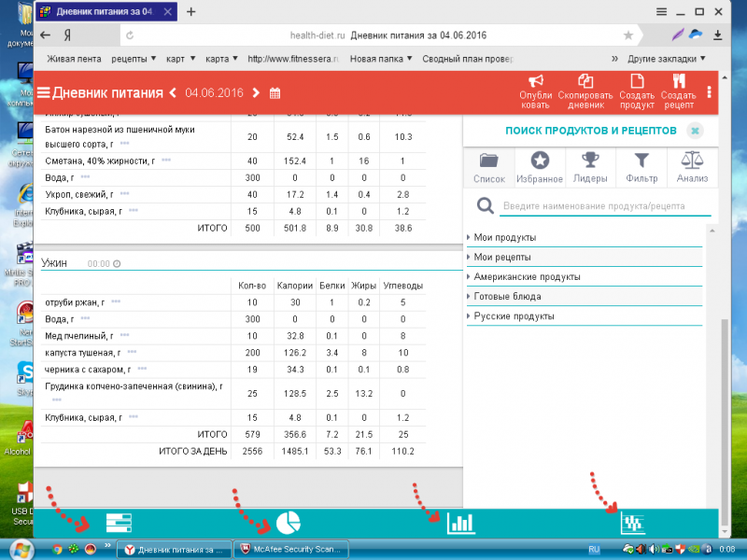
Task: Open bar chart view in bottom bar
Action: (461, 524)
